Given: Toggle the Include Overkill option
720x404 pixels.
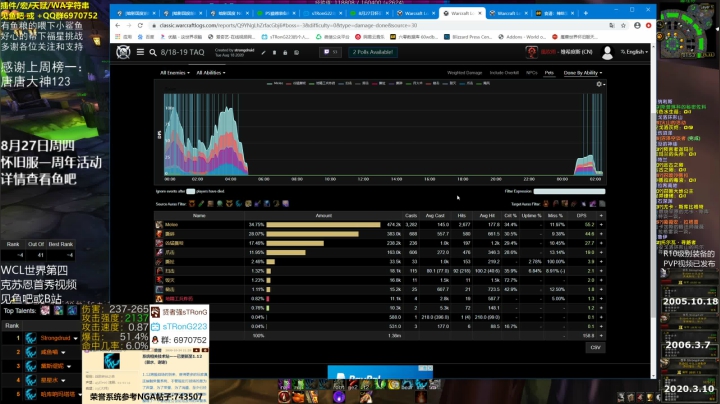Looking at the screenshot, I should pos(504,73).
